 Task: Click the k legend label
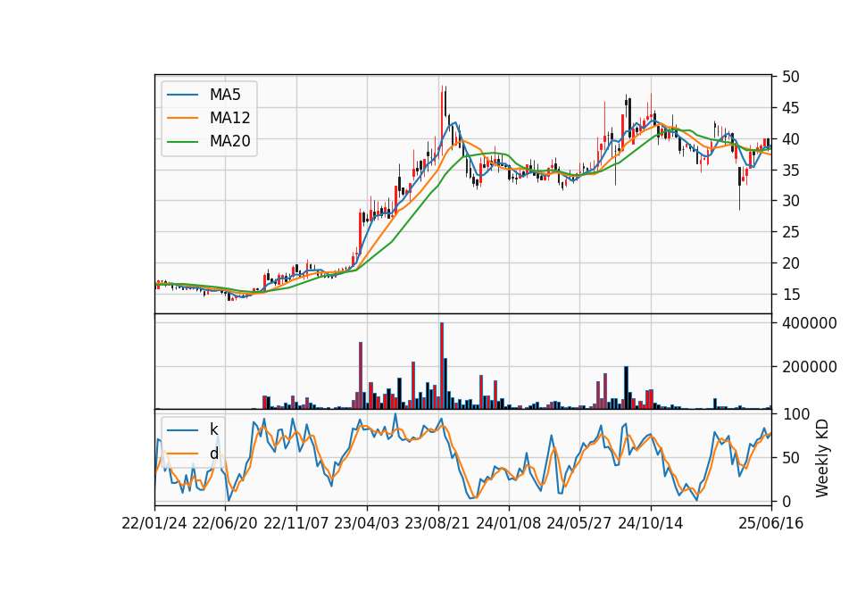coord(213,429)
